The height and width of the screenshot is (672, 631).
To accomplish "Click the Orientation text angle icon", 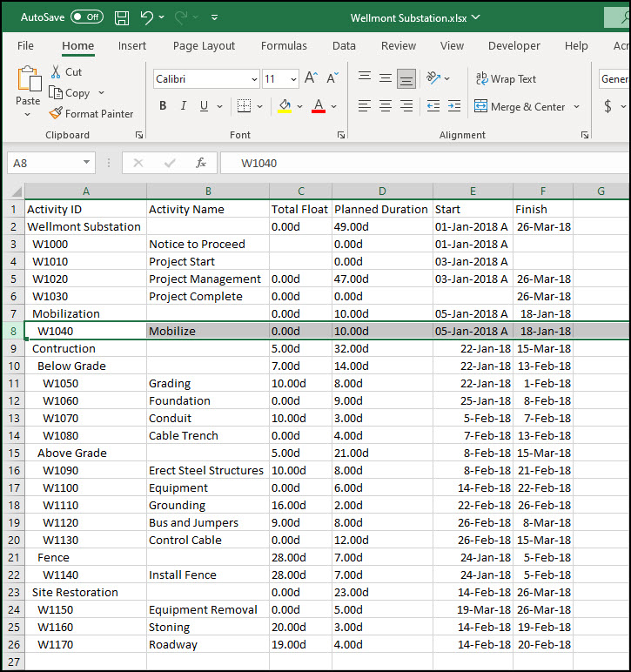I will tap(433, 78).
